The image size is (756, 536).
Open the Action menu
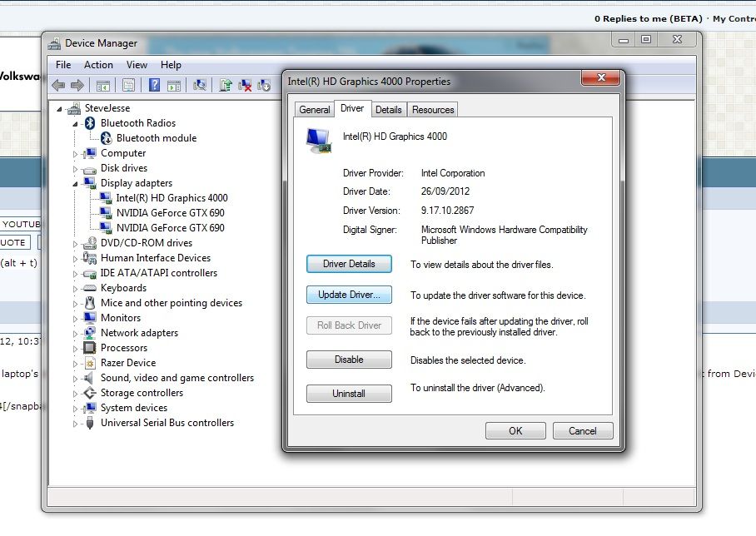[98, 65]
